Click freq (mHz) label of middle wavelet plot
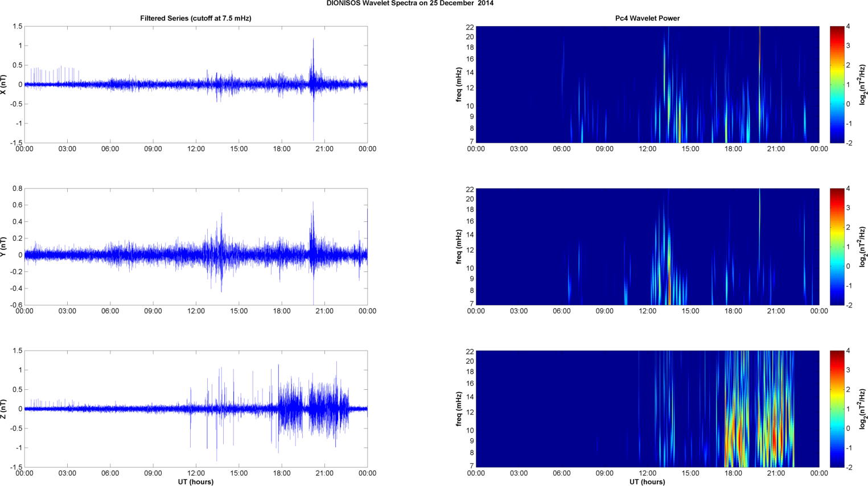Viewport: 868px width, 486px height. (x=459, y=246)
